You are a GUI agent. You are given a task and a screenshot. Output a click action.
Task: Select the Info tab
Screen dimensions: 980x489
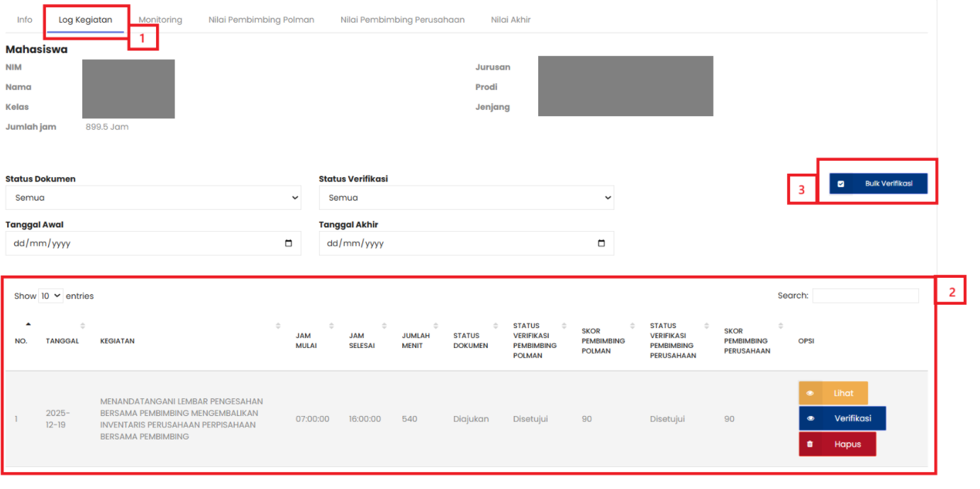25,20
